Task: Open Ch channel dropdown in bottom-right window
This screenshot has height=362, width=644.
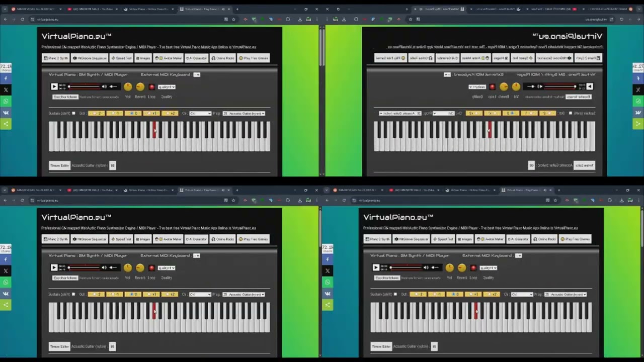Action: 522,294
